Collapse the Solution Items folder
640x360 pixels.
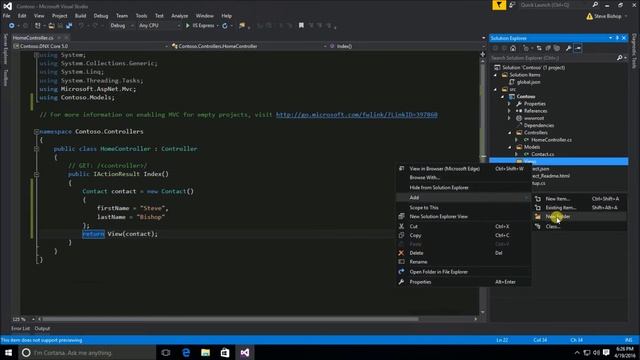(496, 75)
